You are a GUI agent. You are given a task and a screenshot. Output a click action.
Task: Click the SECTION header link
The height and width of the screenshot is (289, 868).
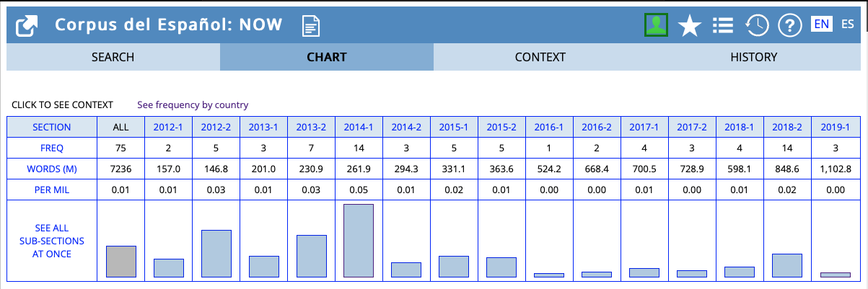[x=52, y=127]
